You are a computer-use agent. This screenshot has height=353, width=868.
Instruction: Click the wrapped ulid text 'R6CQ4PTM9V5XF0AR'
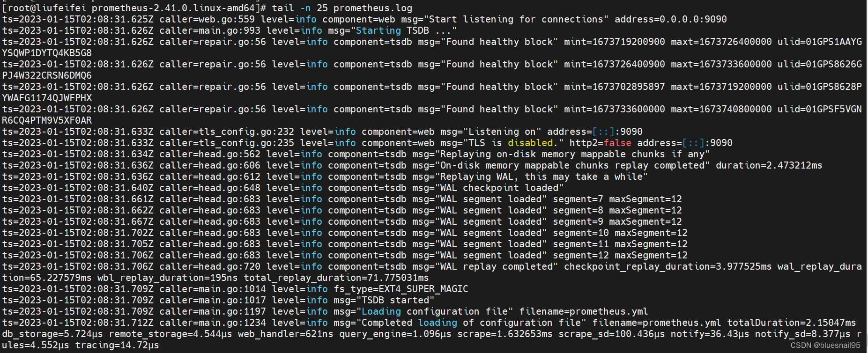pyautogui.click(x=47, y=120)
